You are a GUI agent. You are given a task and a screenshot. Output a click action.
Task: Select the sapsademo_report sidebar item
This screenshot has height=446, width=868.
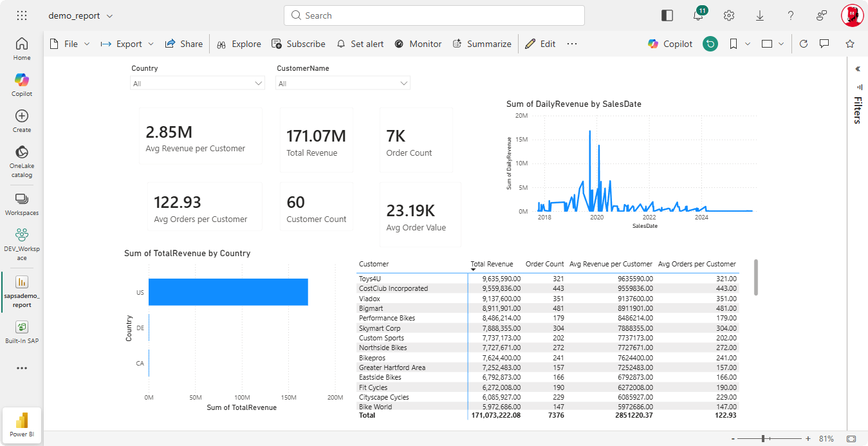(x=22, y=292)
